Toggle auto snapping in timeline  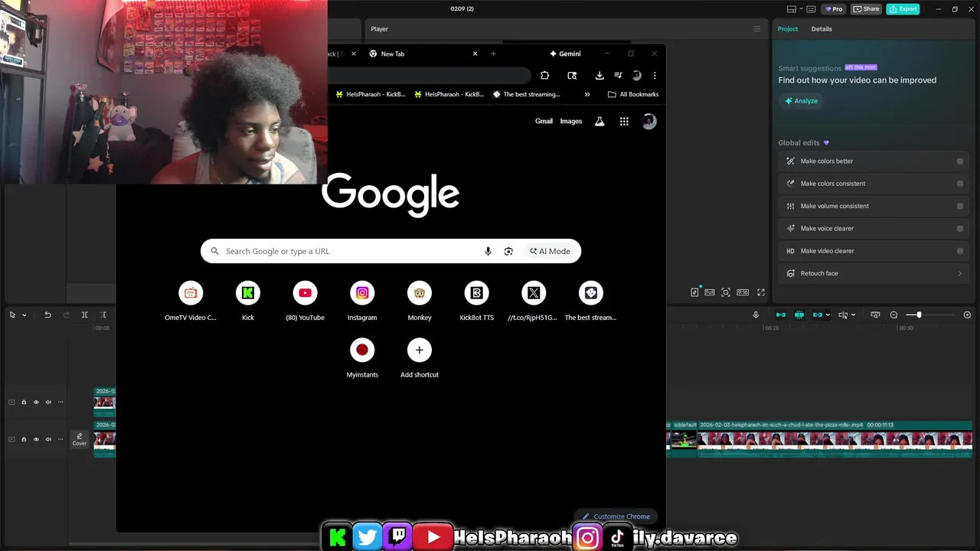[x=799, y=315]
